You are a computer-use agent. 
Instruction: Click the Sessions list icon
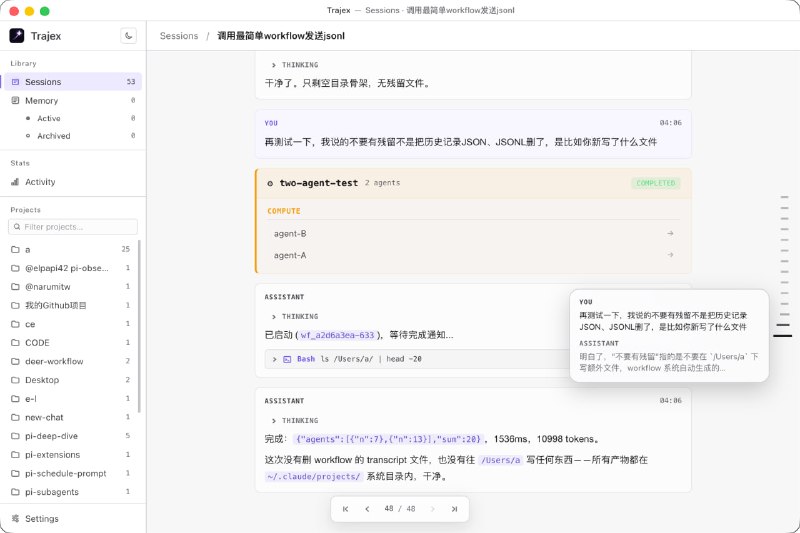pos(15,82)
